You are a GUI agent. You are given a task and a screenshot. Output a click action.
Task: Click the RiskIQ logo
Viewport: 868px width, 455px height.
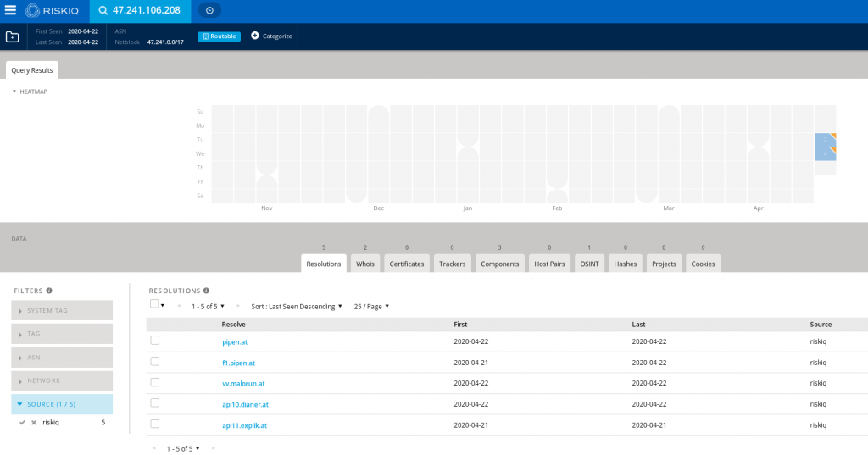coord(52,10)
